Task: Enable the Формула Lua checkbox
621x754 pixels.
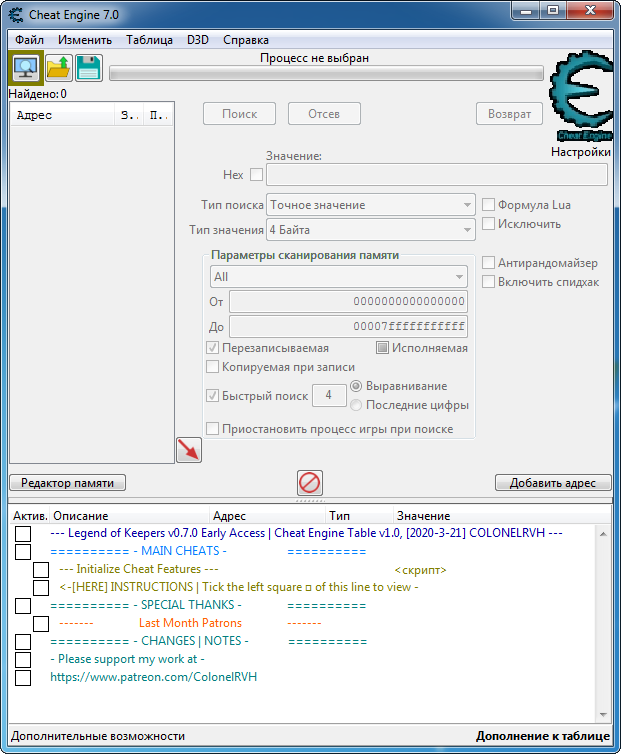Action: click(x=488, y=204)
